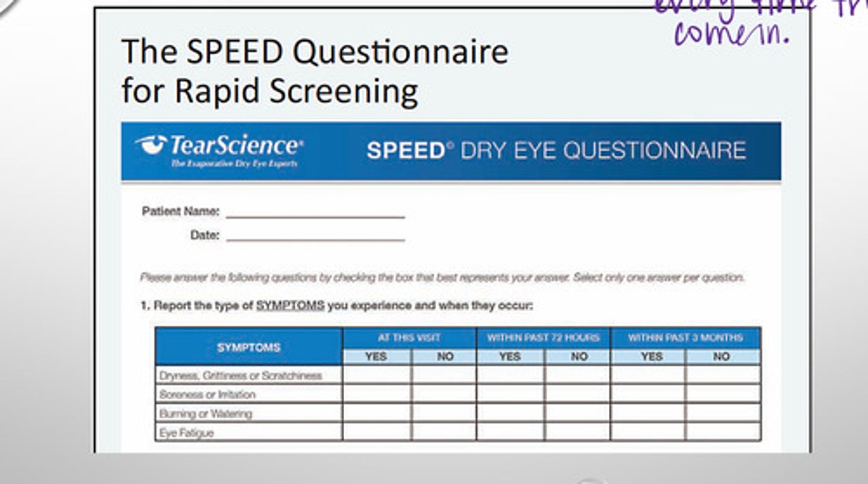The image size is (868, 484).
Task: Check NO within past 72 hours for Eye Fatigue
Action: (577, 432)
